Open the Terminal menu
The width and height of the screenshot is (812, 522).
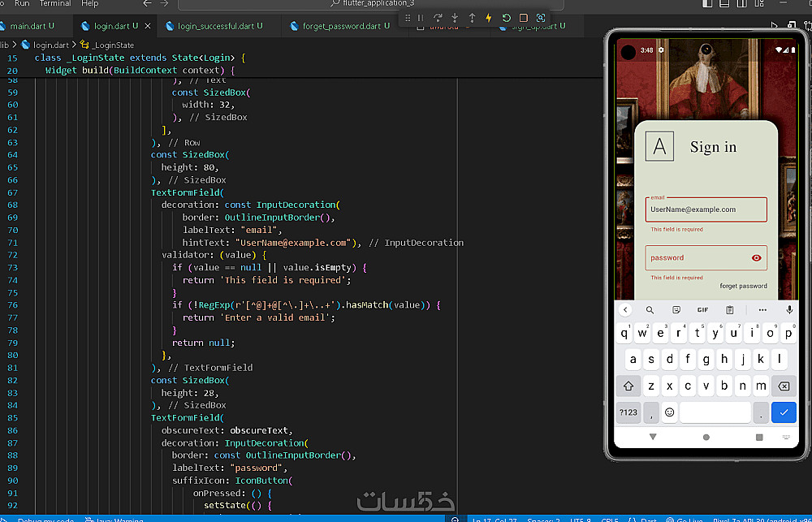(x=55, y=4)
